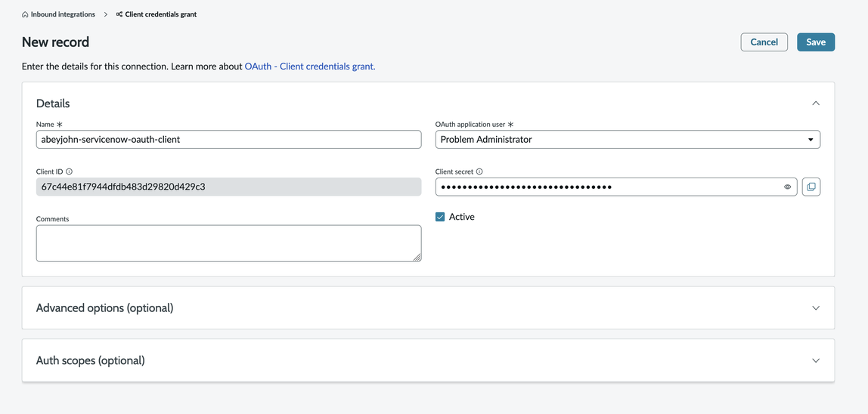Open OAuth - Client credentials grant link
Screen dimensions: 868x414
click(309, 66)
